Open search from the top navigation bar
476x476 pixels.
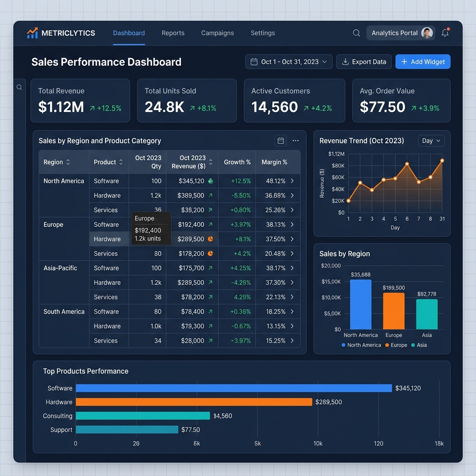click(x=357, y=33)
